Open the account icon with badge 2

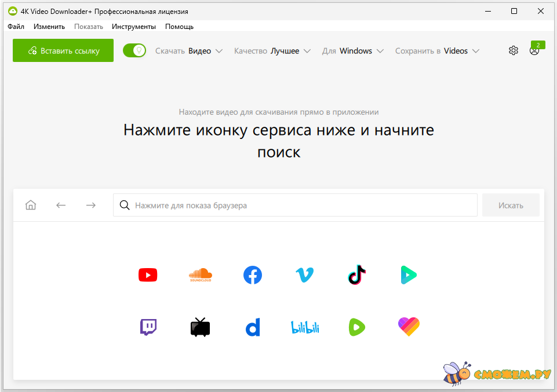click(534, 50)
